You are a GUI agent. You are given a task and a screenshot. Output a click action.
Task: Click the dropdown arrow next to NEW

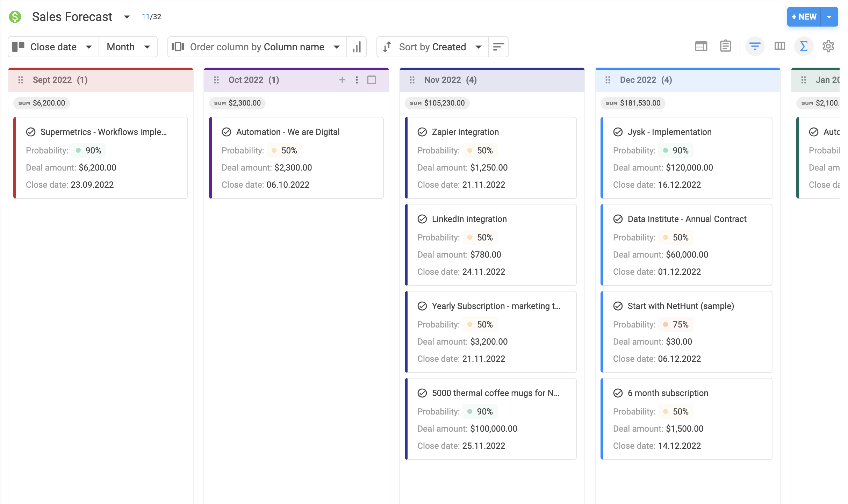coord(831,16)
